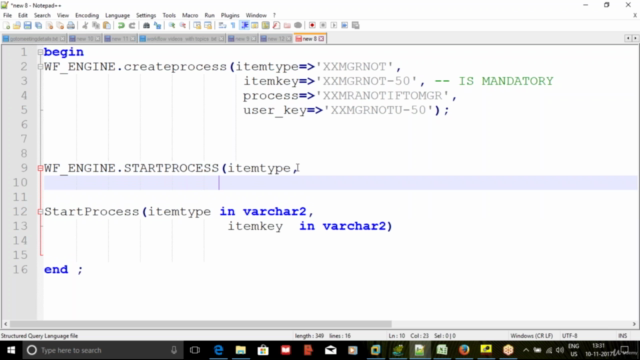Collapse StartProcess fold marker on line 12
Screen dimensions: 640x360
click(40, 211)
